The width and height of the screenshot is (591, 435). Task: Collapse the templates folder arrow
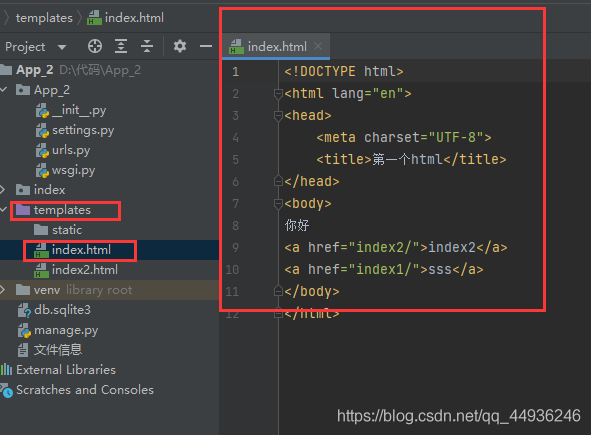(4, 209)
